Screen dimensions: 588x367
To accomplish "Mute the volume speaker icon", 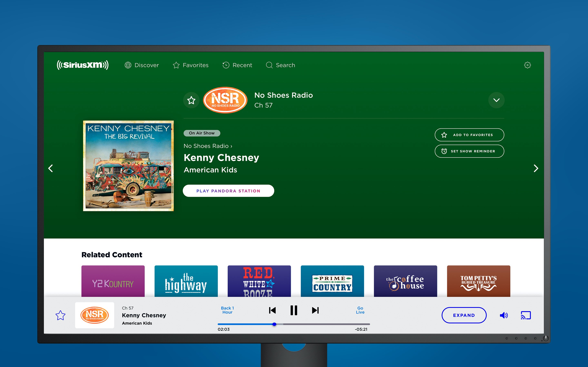I will [x=503, y=315].
